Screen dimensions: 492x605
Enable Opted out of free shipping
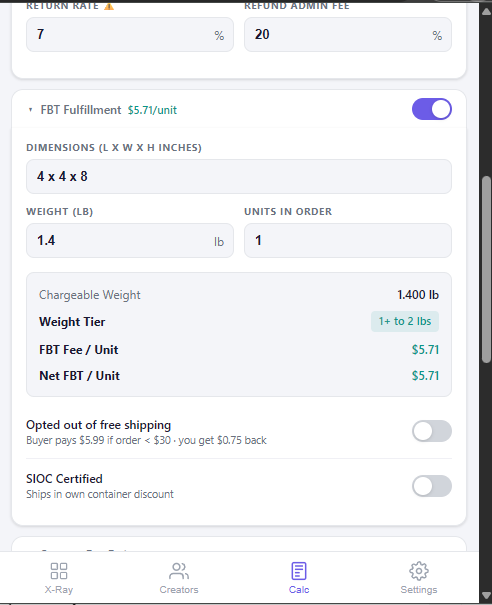(432, 431)
